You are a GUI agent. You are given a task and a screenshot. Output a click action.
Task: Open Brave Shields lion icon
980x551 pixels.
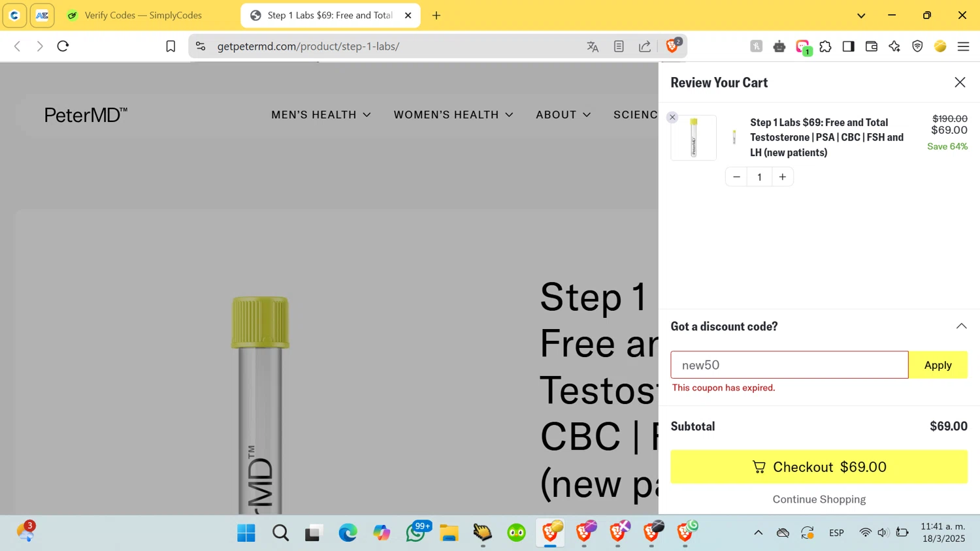tap(673, 46)
